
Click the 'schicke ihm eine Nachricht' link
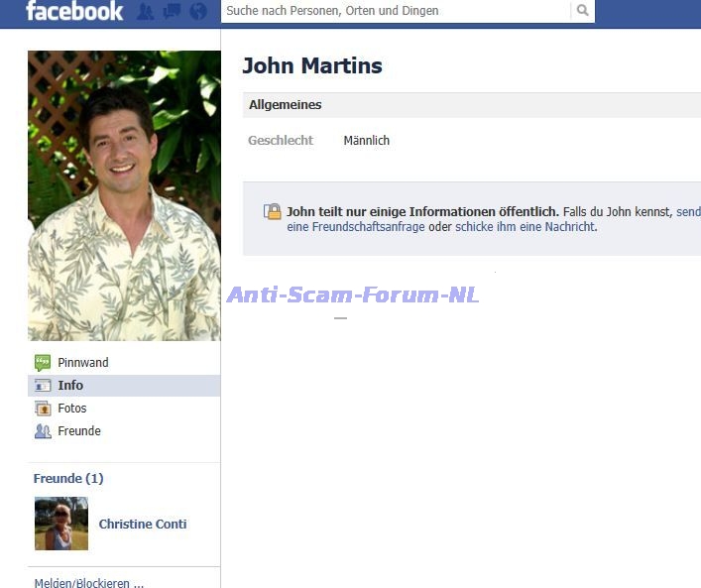click(x=525, y=227)
